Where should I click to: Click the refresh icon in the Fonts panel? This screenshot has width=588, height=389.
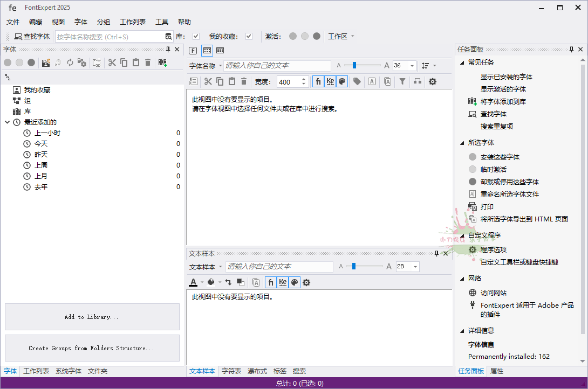(70, 62)
